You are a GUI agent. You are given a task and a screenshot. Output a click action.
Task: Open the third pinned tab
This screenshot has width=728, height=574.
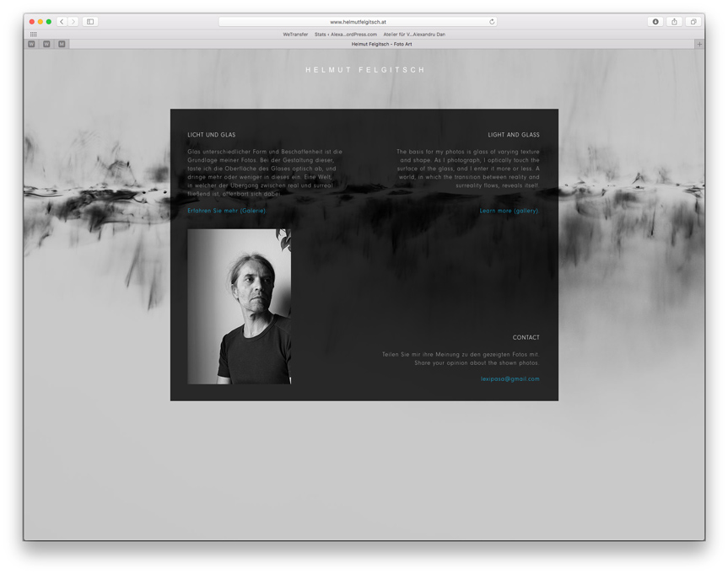point(61,44)
